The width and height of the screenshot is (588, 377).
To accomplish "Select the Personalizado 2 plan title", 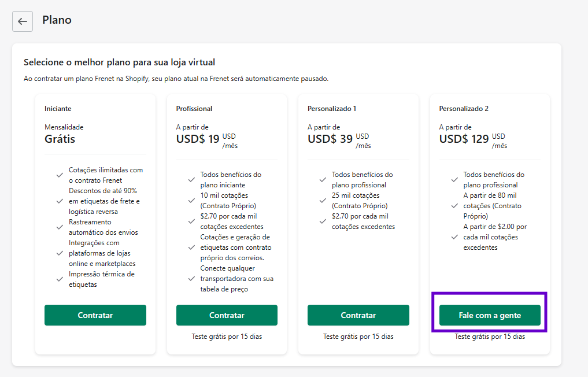I will click(464, 108).
